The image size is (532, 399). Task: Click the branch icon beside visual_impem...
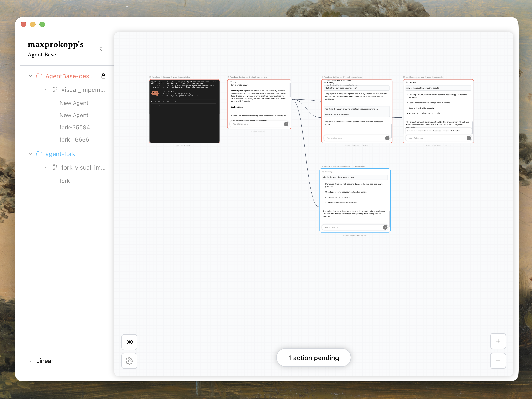[55, 90]
